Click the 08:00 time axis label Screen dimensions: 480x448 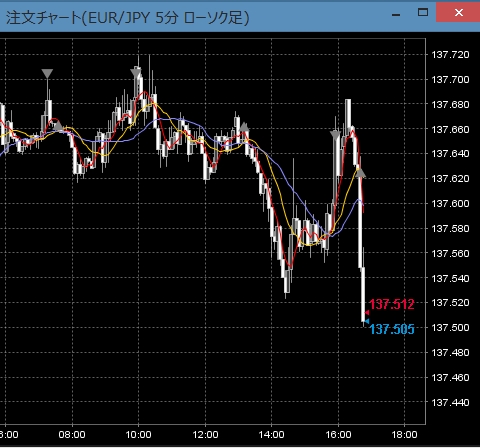click(72, 435)
